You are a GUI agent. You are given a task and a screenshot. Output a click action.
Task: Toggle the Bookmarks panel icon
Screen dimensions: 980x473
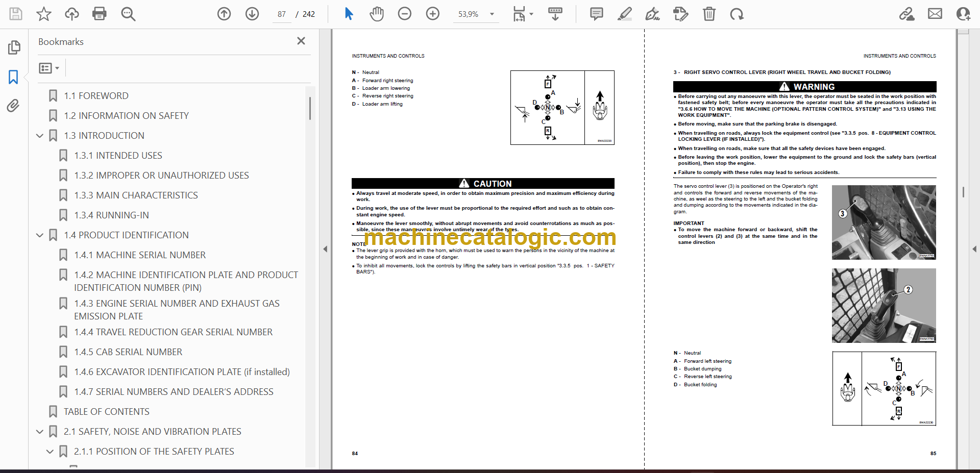pos(13,77)
